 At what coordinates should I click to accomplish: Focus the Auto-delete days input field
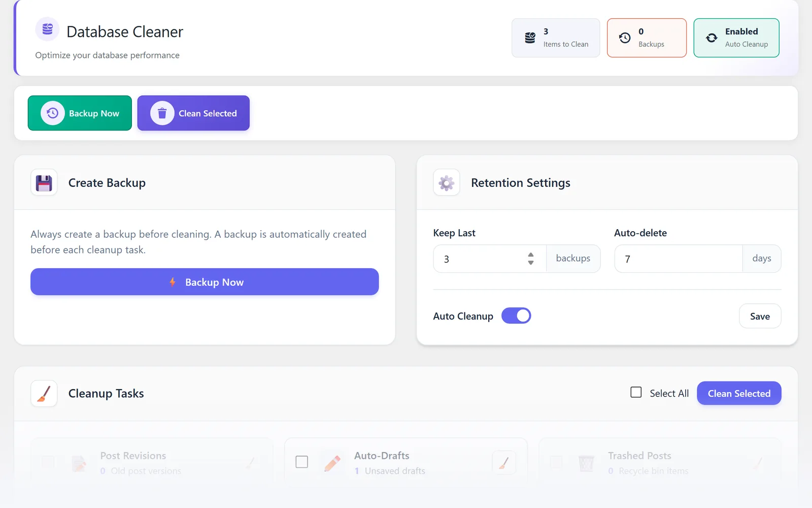(679, 259)
